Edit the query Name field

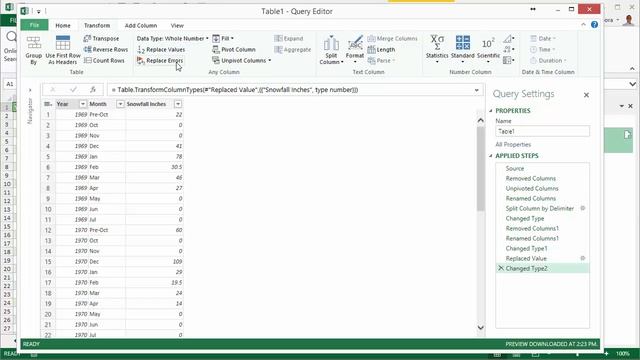point(542,131)
